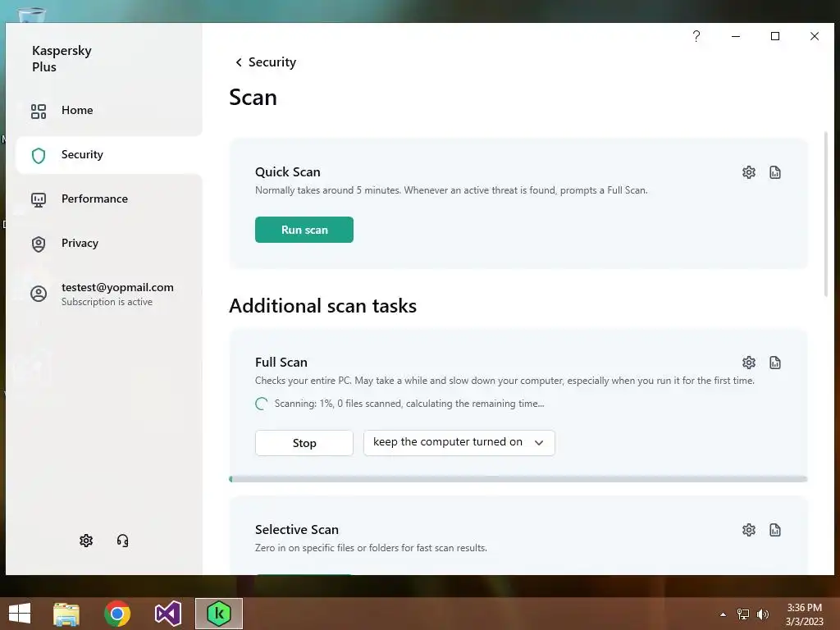Viewport: 840px width, 630px height.
Task: Click 'Subscription is active' text
Action: 107,302
